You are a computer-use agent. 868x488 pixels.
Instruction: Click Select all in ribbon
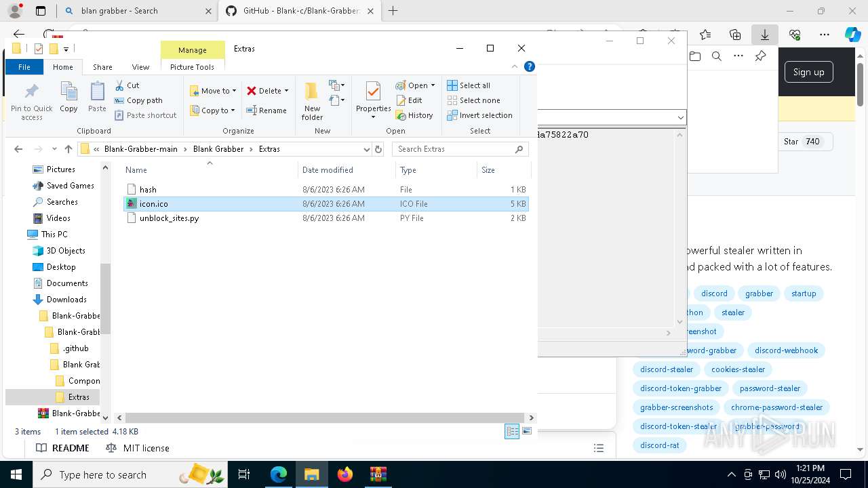[469, 85]
